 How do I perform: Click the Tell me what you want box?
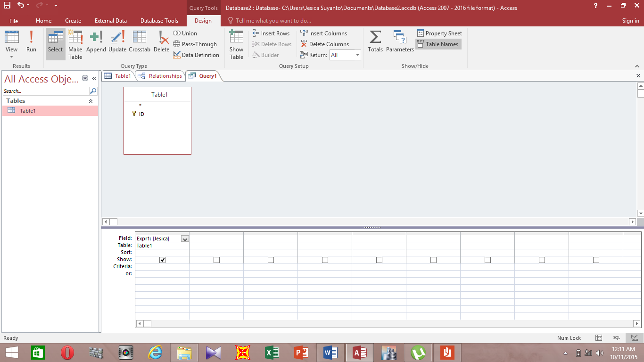[273, 21]
